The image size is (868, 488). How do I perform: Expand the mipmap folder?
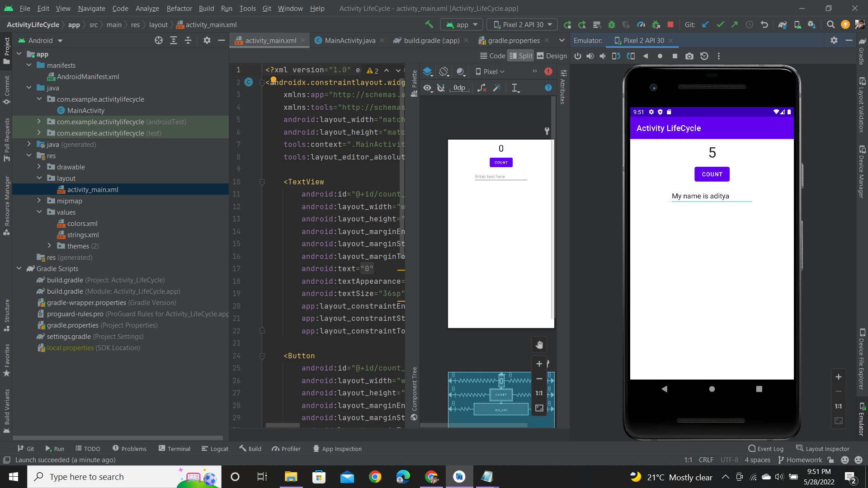(x=39, y=201)
